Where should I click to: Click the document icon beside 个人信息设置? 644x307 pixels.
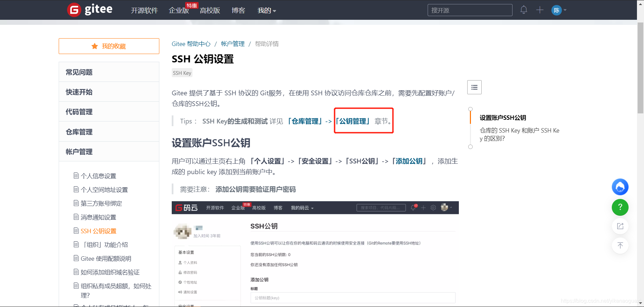(76, 175)
